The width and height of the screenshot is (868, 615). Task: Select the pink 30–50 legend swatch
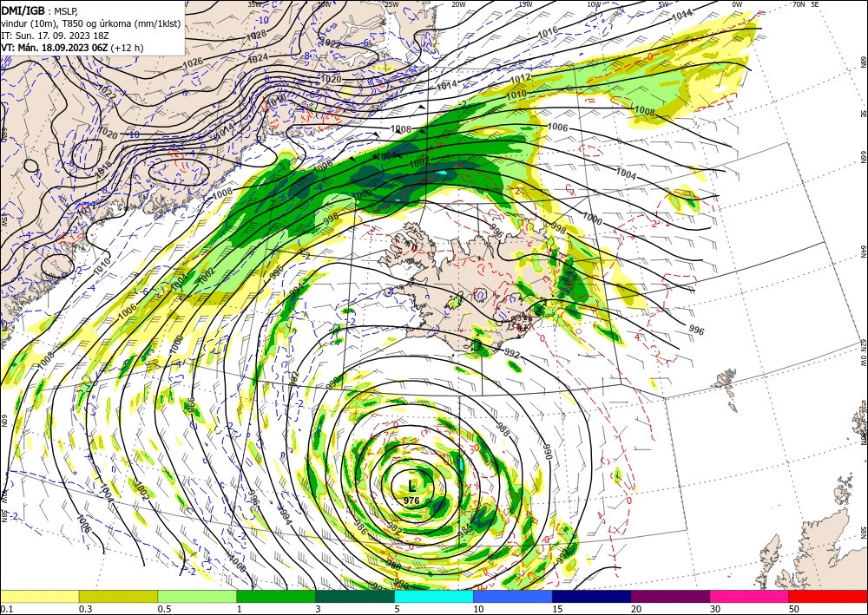[x=750, y=596]
